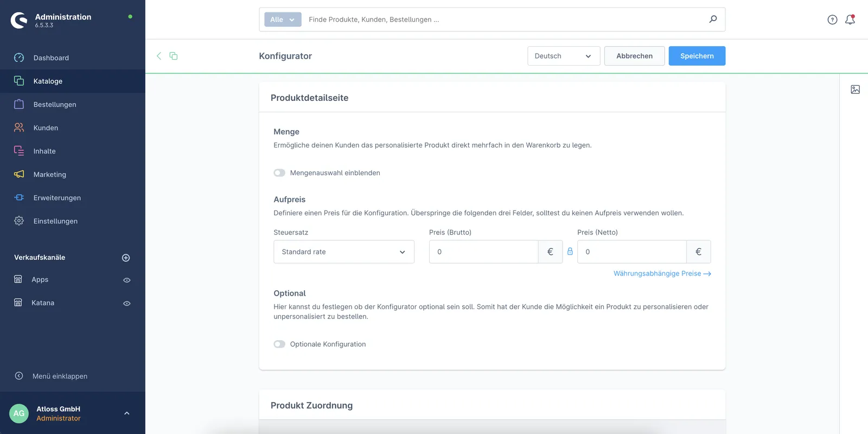The image size is (868, 434).
Task: Open the Deutsch language dropdown
Action: [564, 56]
